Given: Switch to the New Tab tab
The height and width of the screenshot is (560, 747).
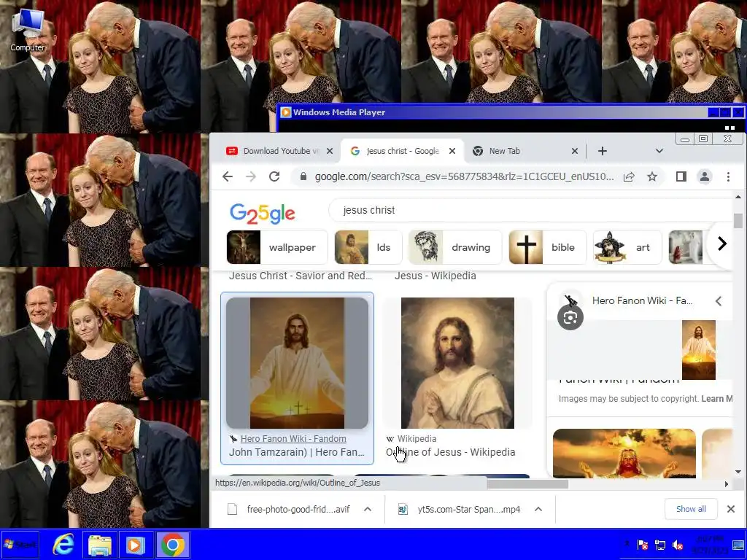Looking at the screenshot, I should 524,151.
